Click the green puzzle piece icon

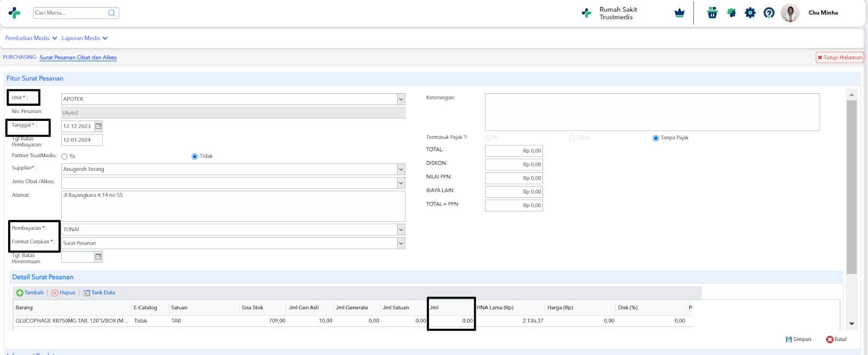[731, 12]
